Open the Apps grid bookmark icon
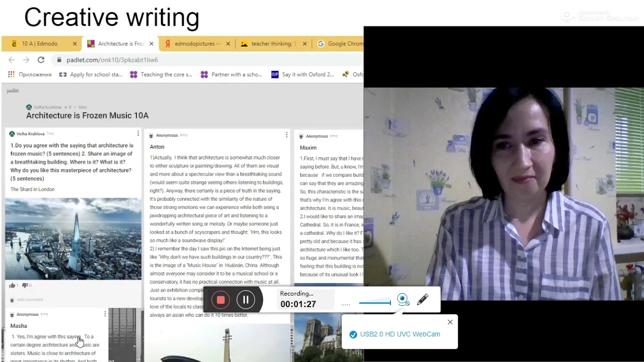 click(x=11, y=74)
